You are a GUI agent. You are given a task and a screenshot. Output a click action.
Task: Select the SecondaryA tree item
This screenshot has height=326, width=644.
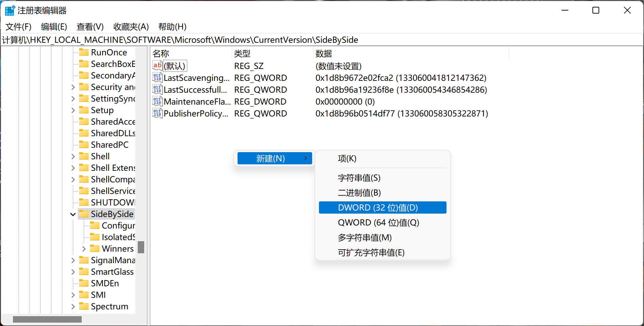(113, 75)
